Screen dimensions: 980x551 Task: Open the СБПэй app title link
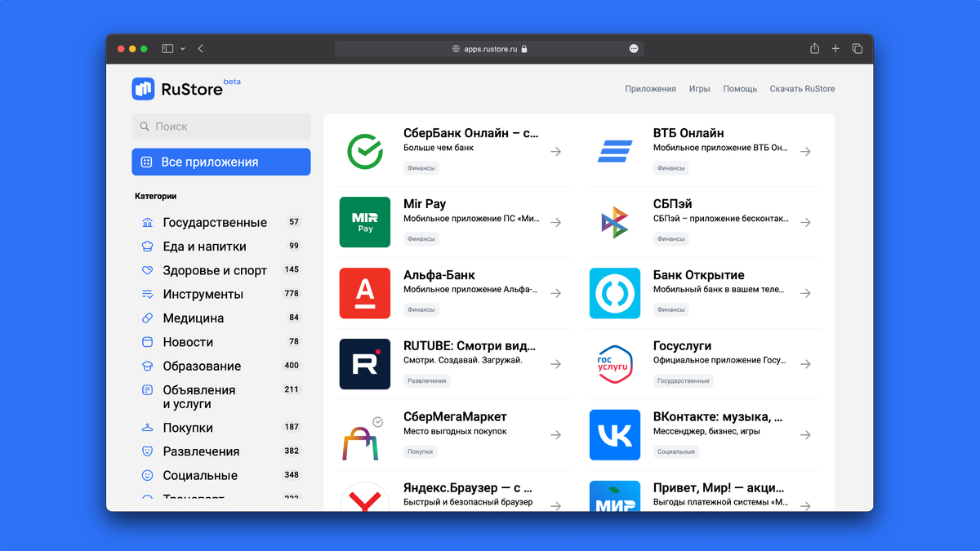(x=673, y=204)
